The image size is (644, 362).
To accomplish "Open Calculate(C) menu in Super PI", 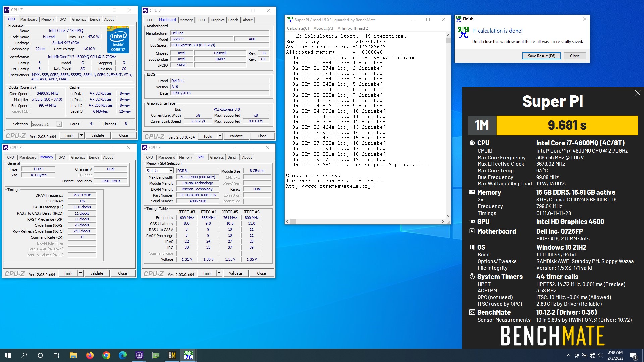I will 298,28.
